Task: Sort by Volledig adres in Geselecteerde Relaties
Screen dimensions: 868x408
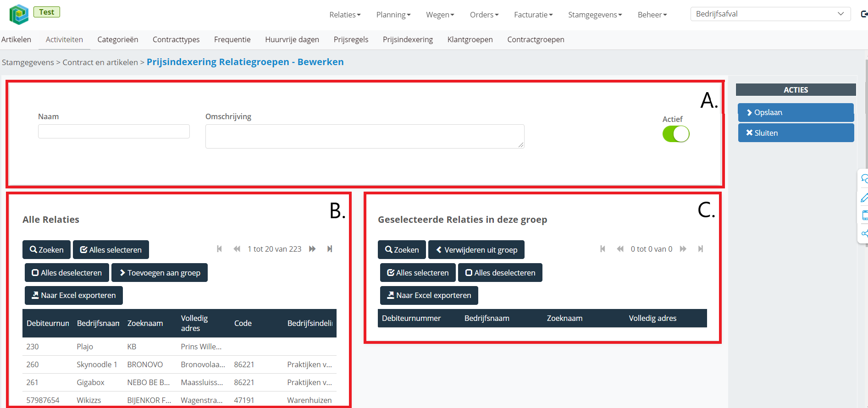Action: coord(652,318)
